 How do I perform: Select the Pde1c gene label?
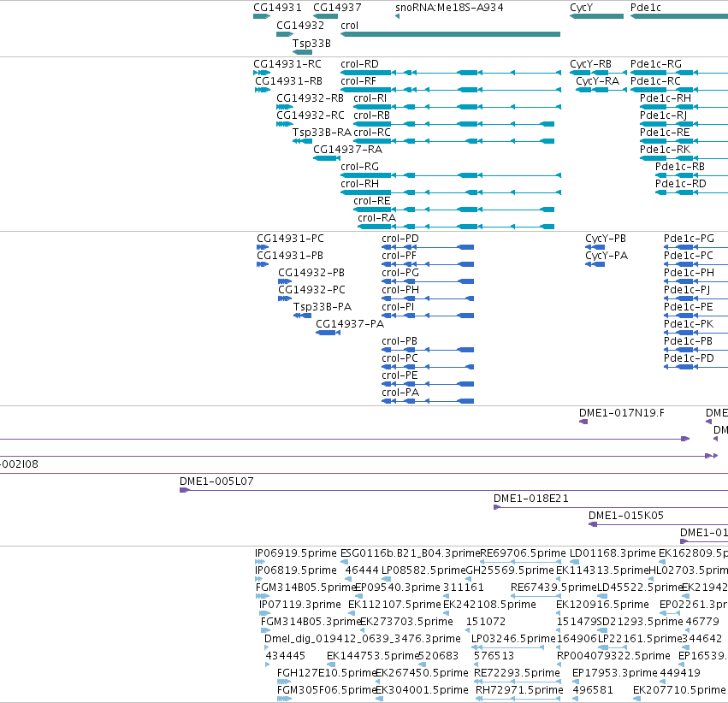tap(645, 8)
